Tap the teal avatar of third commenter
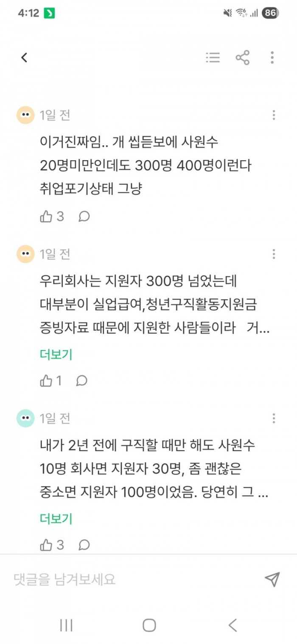The width and height of the screenshot is (297, 644). (x=25, y=418)
